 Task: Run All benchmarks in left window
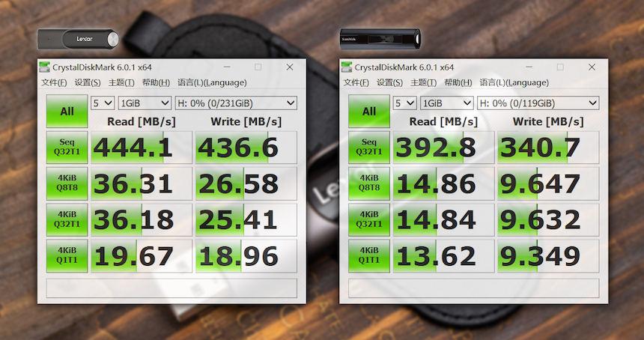(67, 112)
